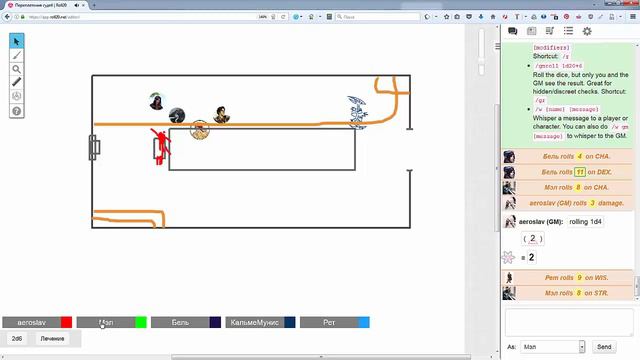Click the Бель player name bar
640x360 pixels.
tap(180, 322)
